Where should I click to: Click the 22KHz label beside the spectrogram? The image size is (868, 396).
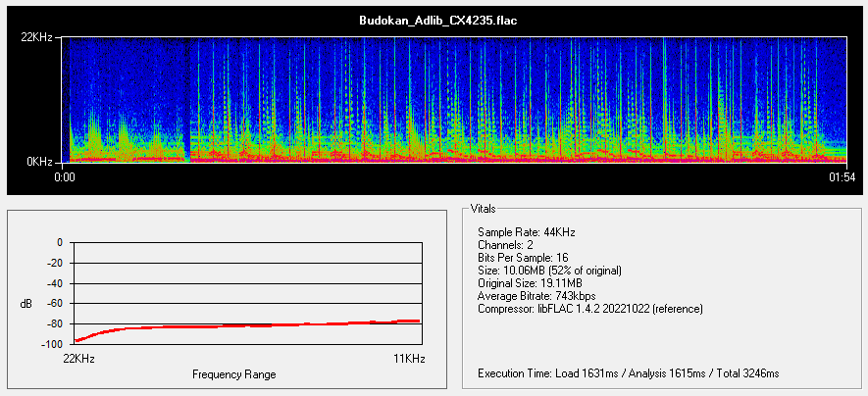tap(36, 37)
